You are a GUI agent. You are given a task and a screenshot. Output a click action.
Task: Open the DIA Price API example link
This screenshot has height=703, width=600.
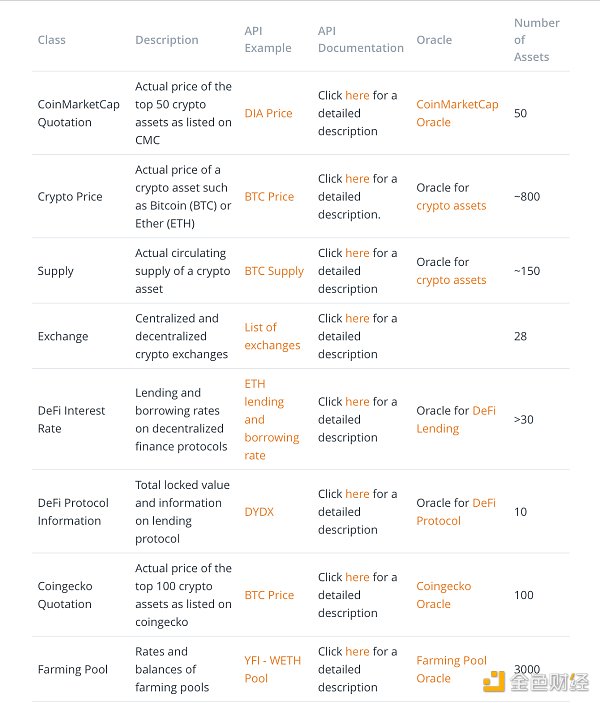268,113
